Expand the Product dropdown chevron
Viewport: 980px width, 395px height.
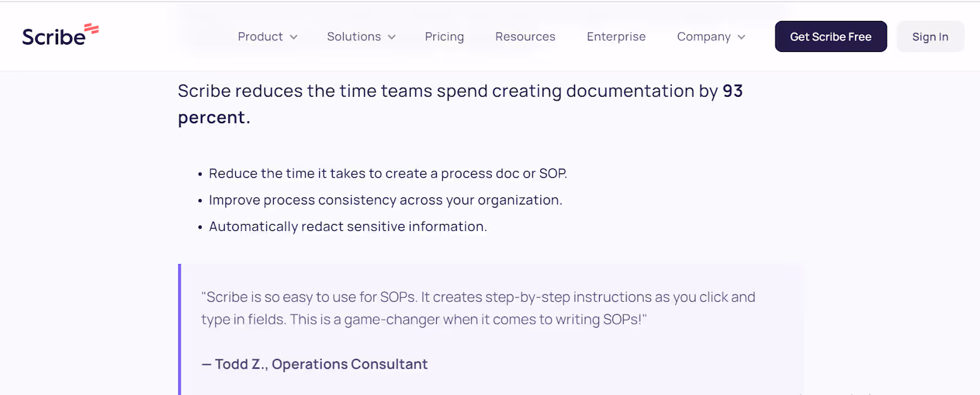(294, 37)
